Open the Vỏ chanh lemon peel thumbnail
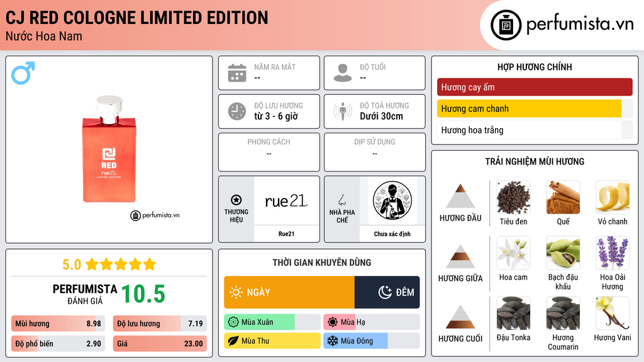644x362 pixels. coord(613,197)
